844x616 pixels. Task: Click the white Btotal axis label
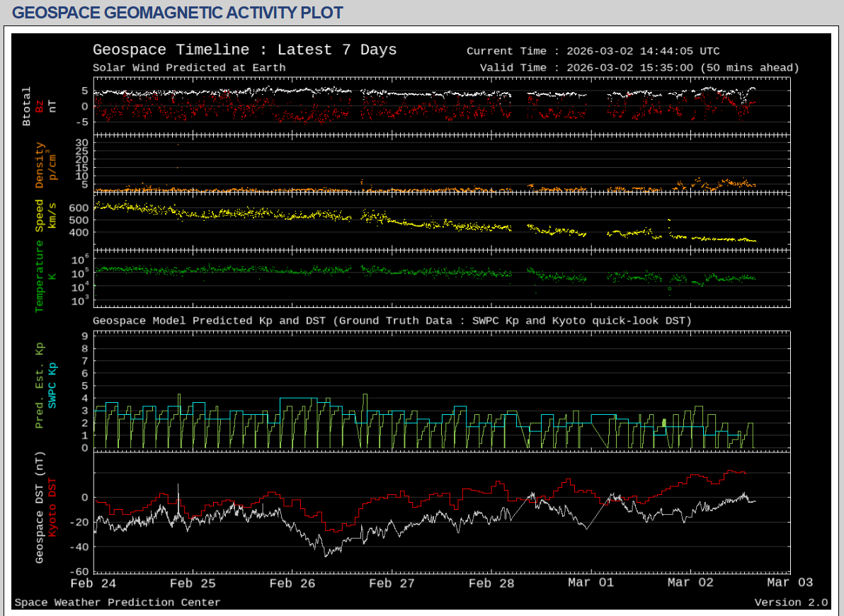[x=27, y=106]
